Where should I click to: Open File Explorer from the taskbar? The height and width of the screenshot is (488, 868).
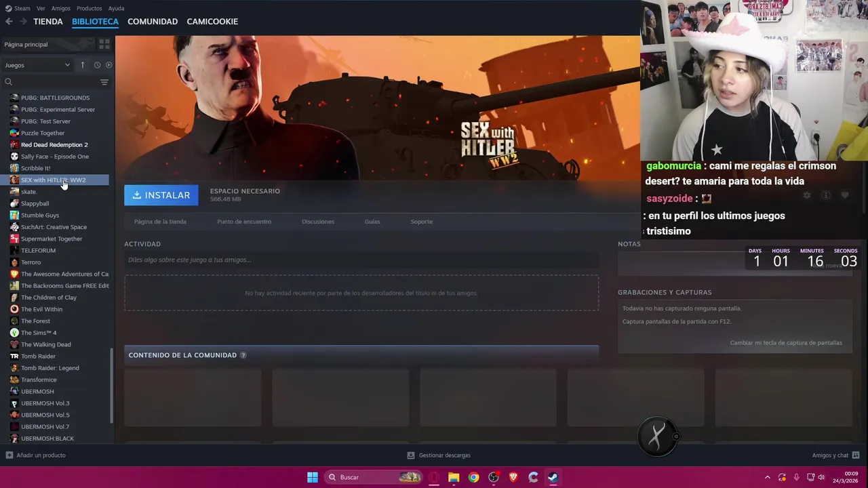[x=454, y=477]
